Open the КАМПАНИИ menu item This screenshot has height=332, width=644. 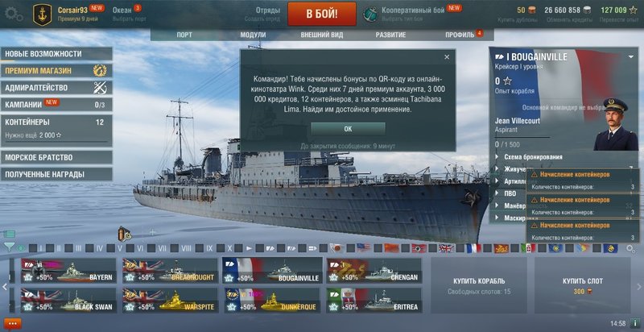click(56, 105)
